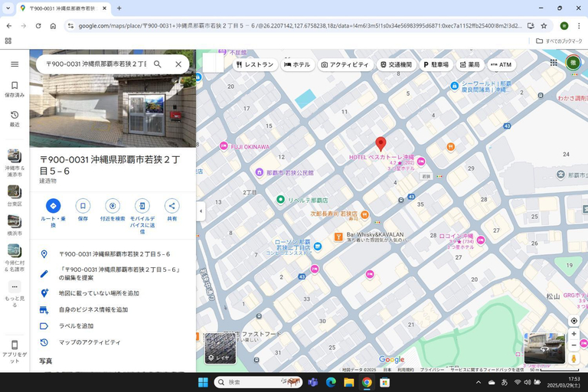Viewport: 588px width, 392px height.
Task: Open the Google account avatar on map
Action: click(x=573, y=63)
